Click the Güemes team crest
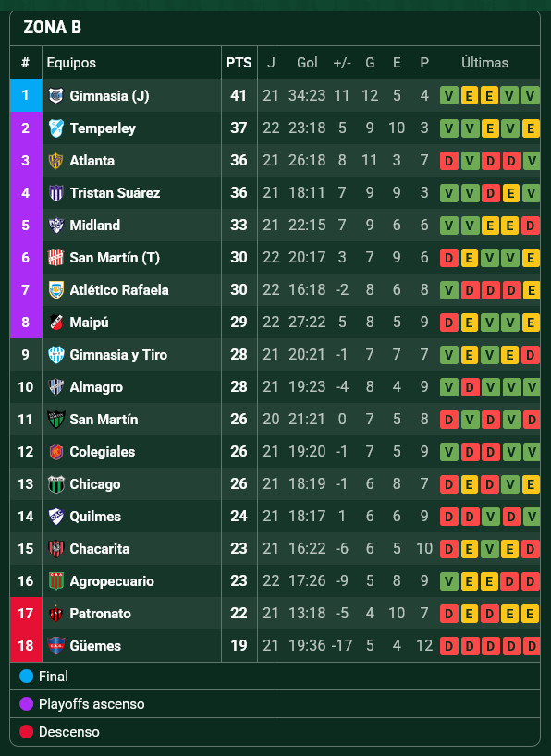 click(56, 646)
